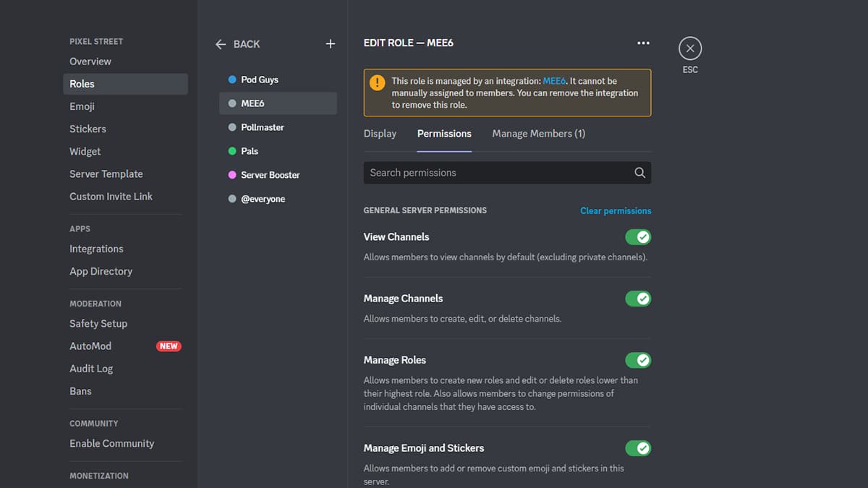Viewport: 868px width, 488px height.
Task: Go to Integrations under Apps
Action: click(x=96, y=248)
